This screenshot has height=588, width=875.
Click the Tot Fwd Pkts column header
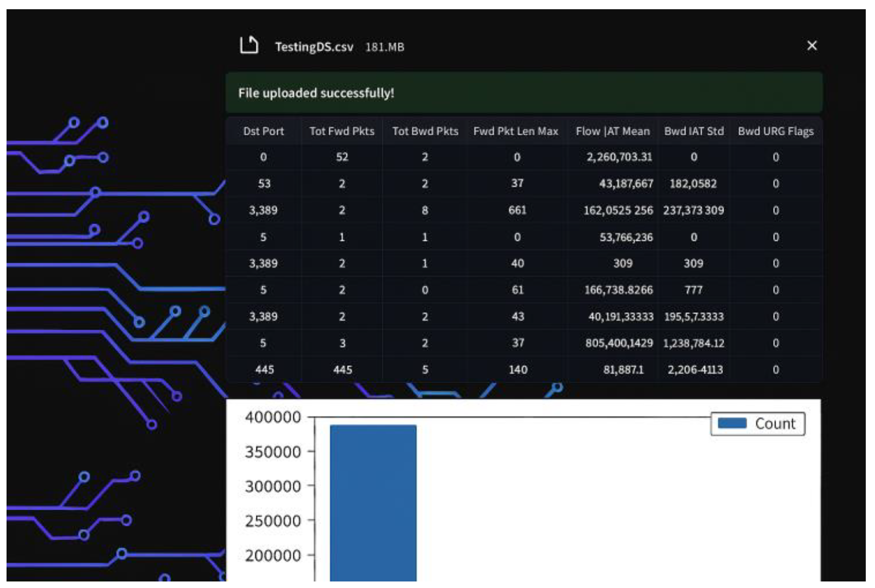pyautogui.click(x=342, y=131)
